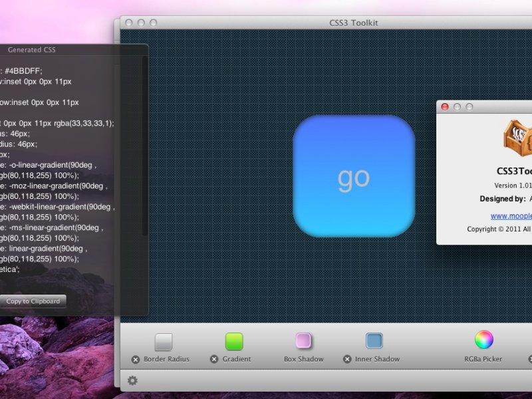Click 'Copyright © 2011' text in About window
This screenshot has height=399, width=532.
(494, 229)
